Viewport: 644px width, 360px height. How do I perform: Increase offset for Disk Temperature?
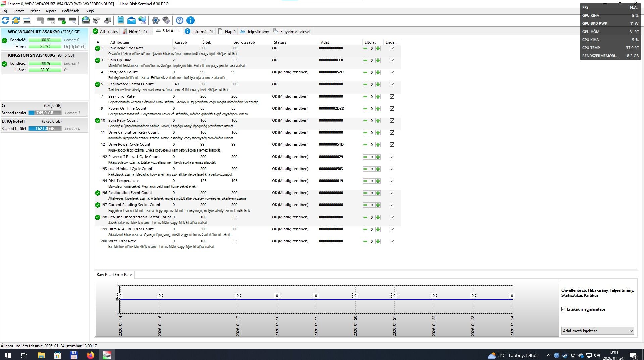[x=378, y=181]
